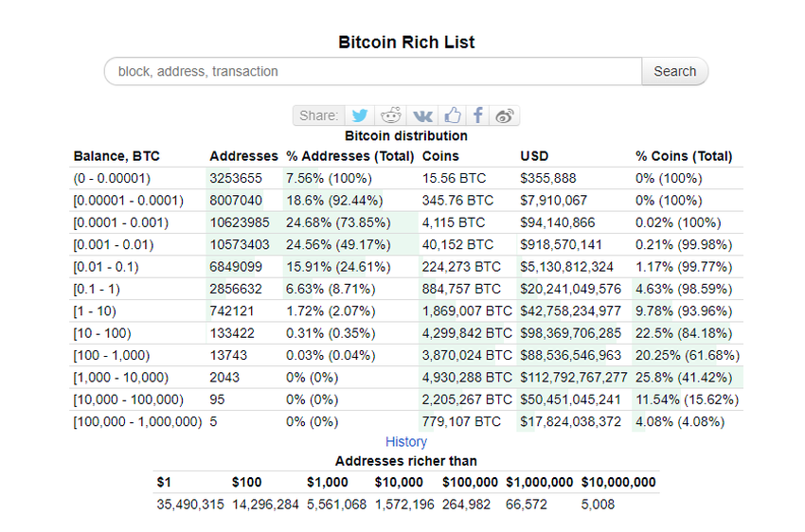
Task: Click the '24.68% (73.85%)' addresses percentage
Action: click(x=338, y=222)
